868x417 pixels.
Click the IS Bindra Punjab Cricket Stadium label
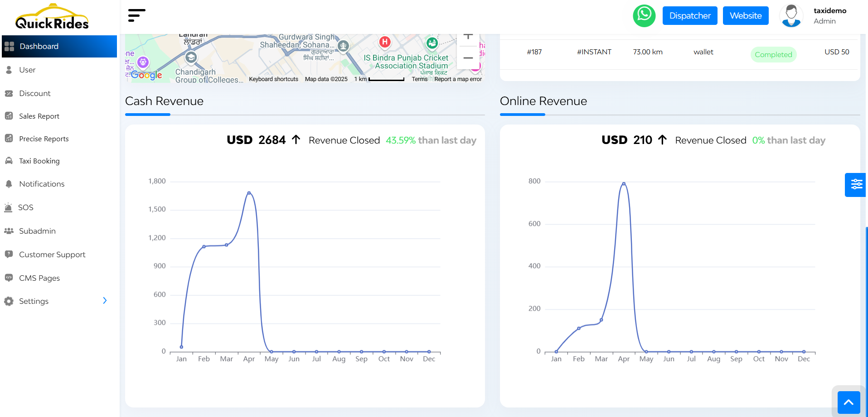[406, 62]
